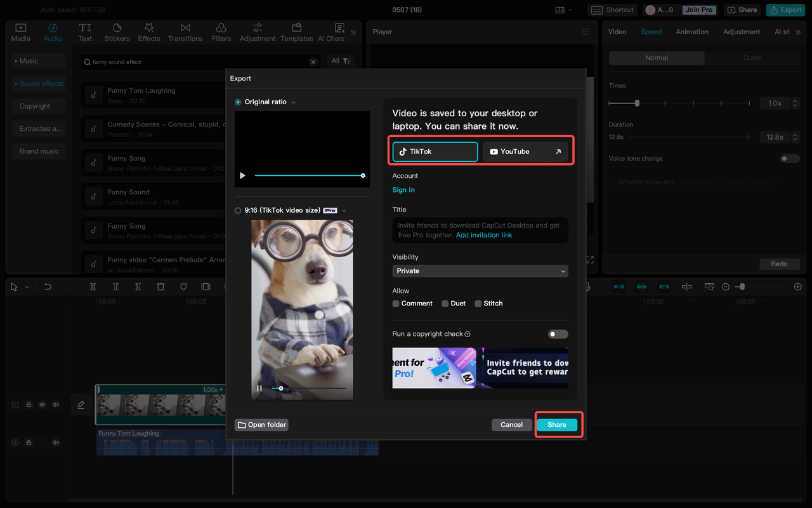The height and width of the screenshot is (508, 812).
Task: Click the Sign in link
Action: tap(403, 190)
